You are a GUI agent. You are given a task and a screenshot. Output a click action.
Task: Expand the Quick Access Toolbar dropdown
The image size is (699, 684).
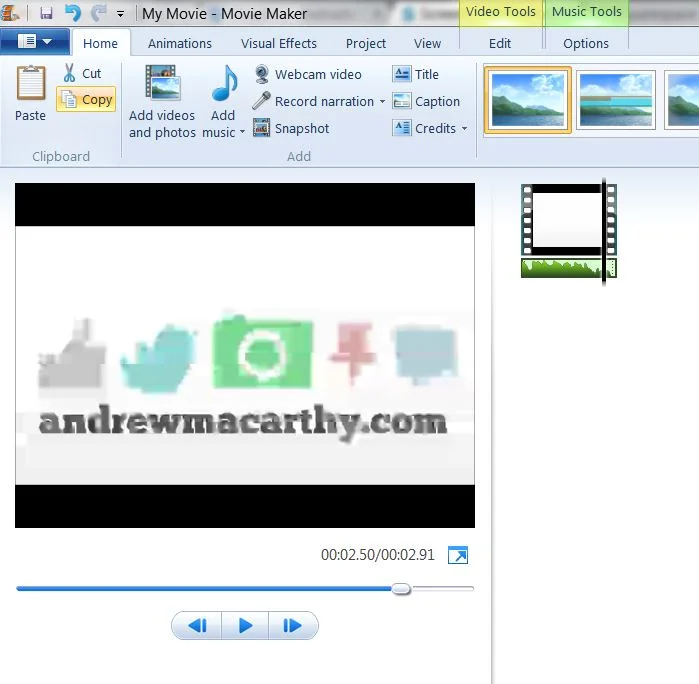[x=120, y=14]
